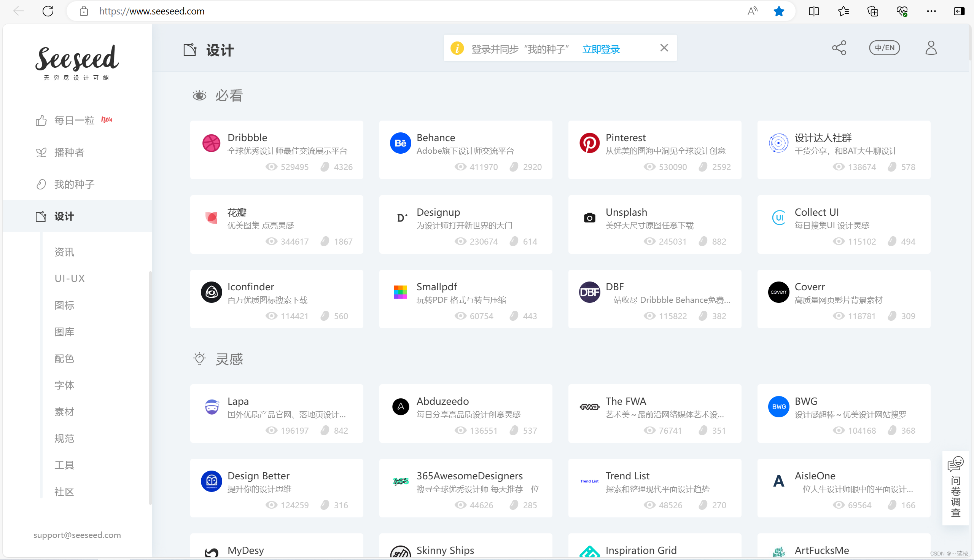
Task: Toggle the 中/EN language switch
Action: pyautogui.click(x=885, y=48)
